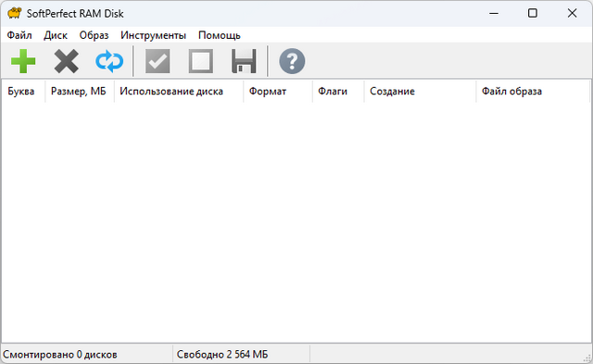593x364 pixels.
Task: Click status text Свободно 2 564 МБ
Action: click(222, 355)
